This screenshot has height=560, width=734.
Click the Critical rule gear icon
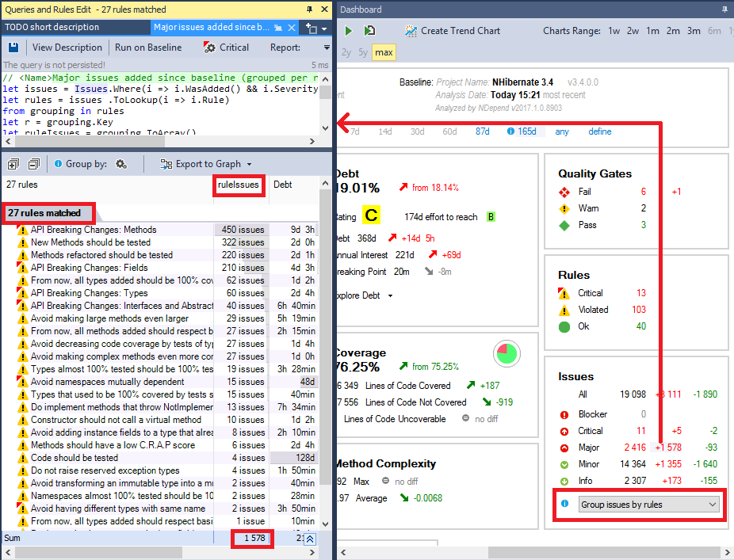[209, 48]
